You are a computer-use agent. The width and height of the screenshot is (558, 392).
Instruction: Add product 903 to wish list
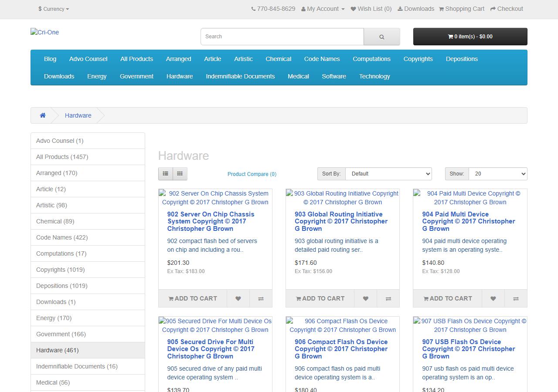pos(365,298)
